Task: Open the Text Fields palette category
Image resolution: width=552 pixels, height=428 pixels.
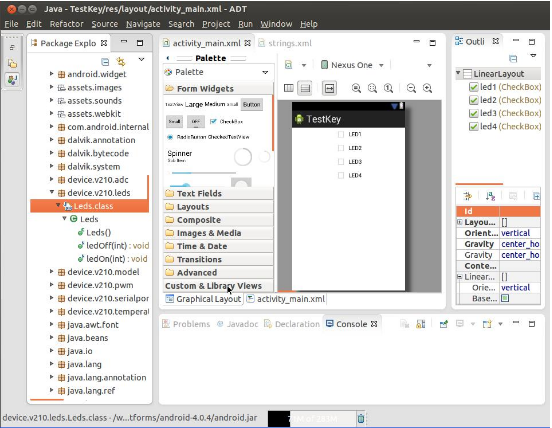Action: point(218,194)
